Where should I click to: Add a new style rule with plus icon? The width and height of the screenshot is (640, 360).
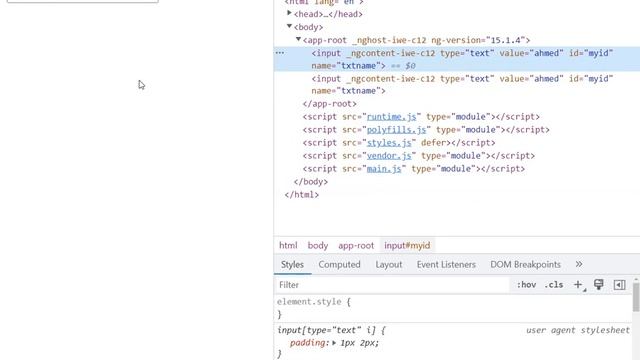[578, 285]
